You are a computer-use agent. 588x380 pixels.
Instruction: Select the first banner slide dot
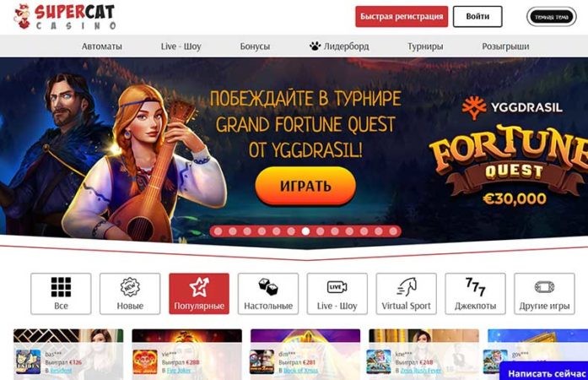click(218, 231)
